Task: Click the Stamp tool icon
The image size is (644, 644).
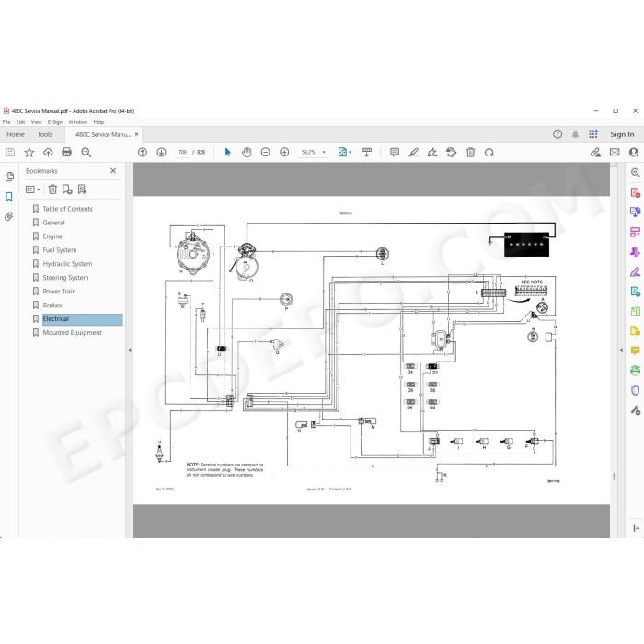Action: 452,153
